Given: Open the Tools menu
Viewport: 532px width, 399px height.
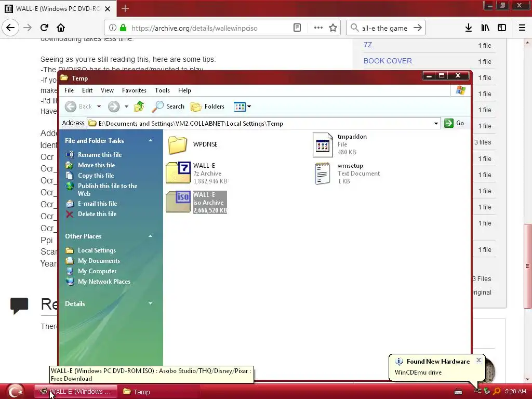Looking at the screenshot, I should point(162,90).
